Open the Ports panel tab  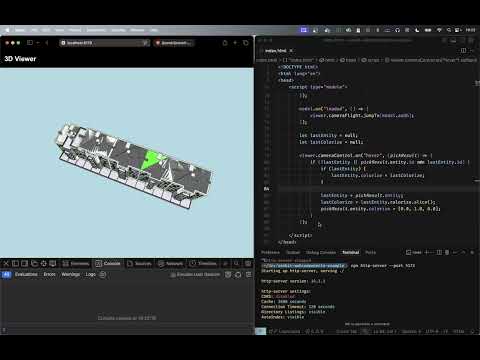pos(370,252)
